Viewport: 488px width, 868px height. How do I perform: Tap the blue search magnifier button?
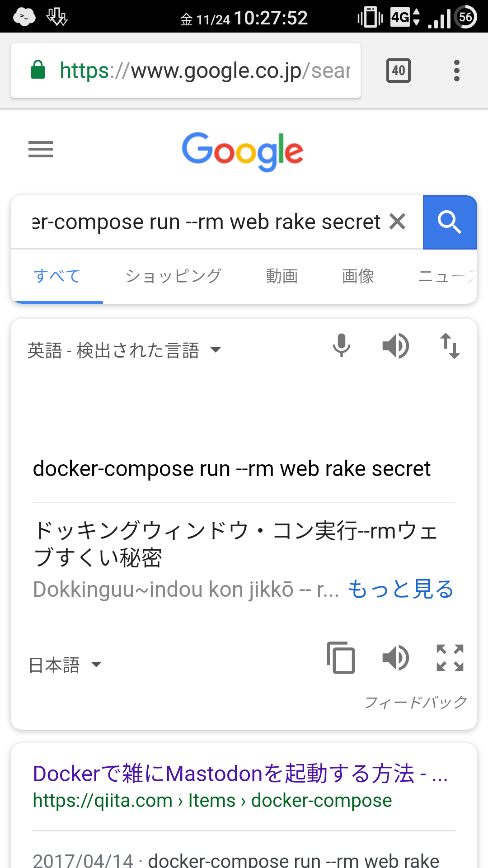(450, 222)
